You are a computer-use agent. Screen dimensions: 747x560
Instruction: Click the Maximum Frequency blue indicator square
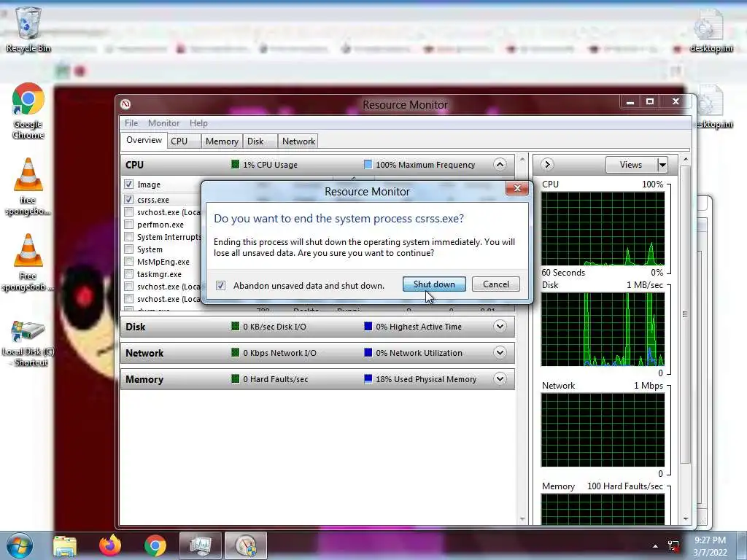pos(368,164)
